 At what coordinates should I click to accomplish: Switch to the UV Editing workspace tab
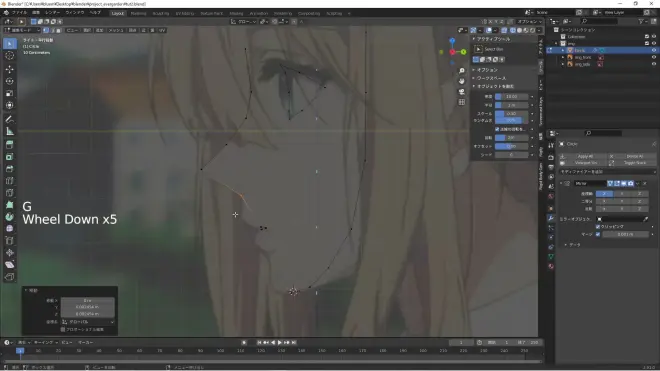coord(185,13)
